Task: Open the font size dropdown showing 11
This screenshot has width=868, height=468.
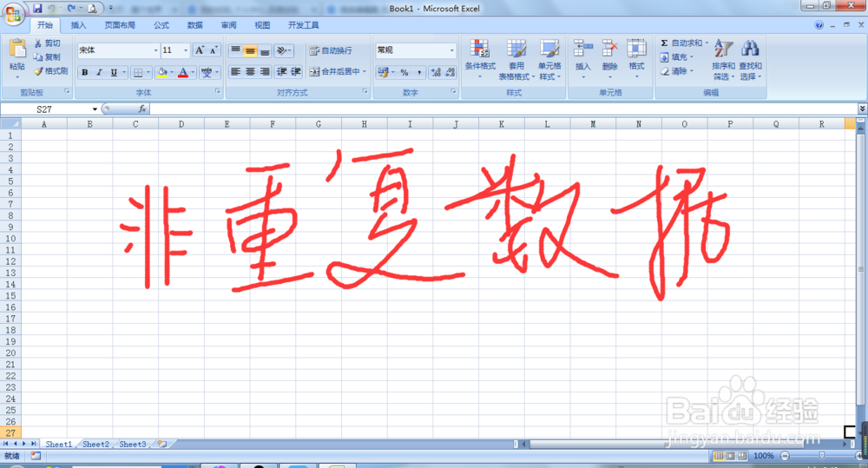Action: 186,50
